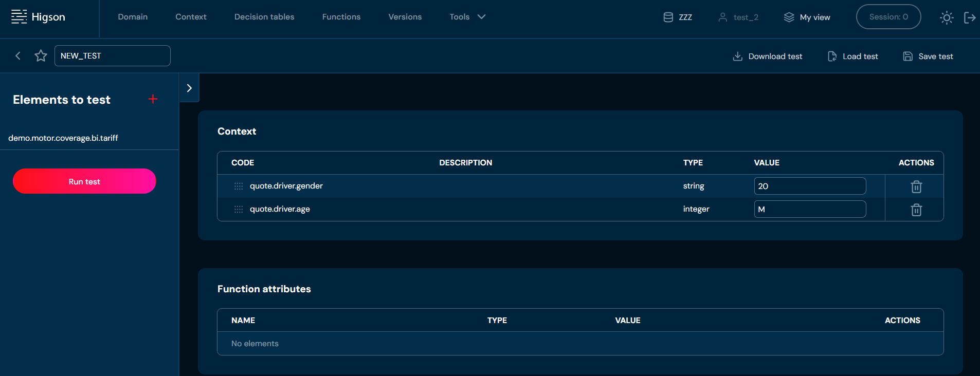
Task: Delete quote.driver.age row with trash icon
Action: click(x=916, y=210)
